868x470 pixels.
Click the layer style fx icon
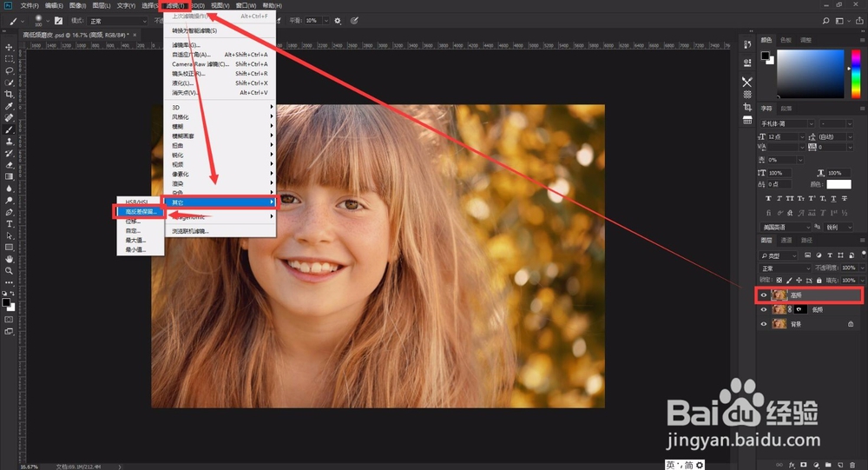[x=792, y=465]
